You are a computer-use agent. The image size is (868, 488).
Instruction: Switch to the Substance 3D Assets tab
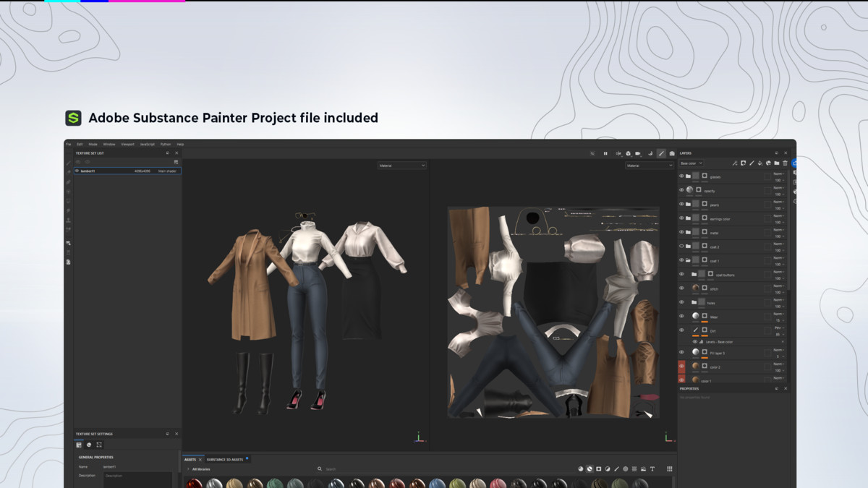[x=225, y=460]
